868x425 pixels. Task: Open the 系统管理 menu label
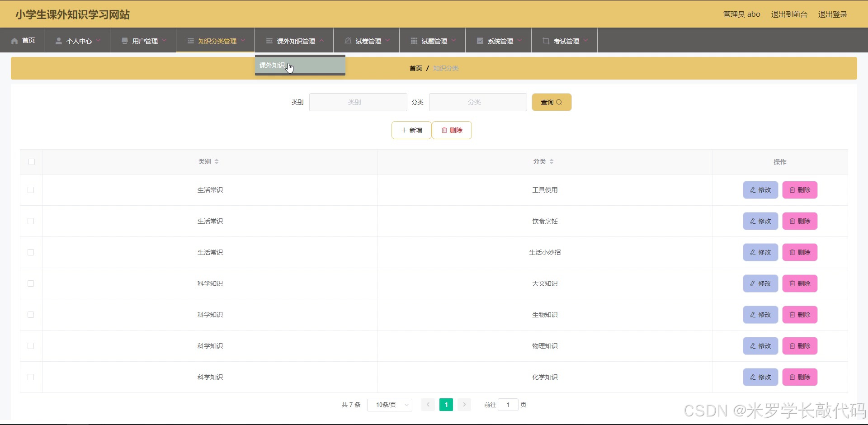tap(500, 41)
